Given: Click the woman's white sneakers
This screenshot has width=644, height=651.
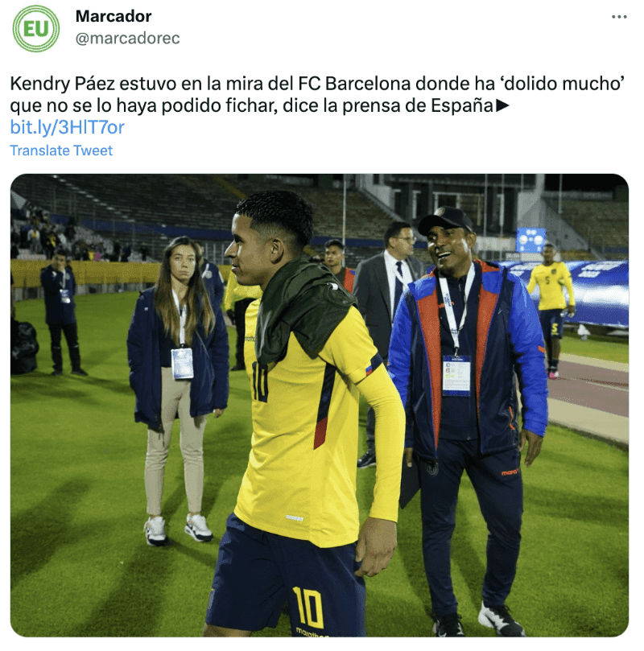Looking at the screenshot, I should coord(178,529).
